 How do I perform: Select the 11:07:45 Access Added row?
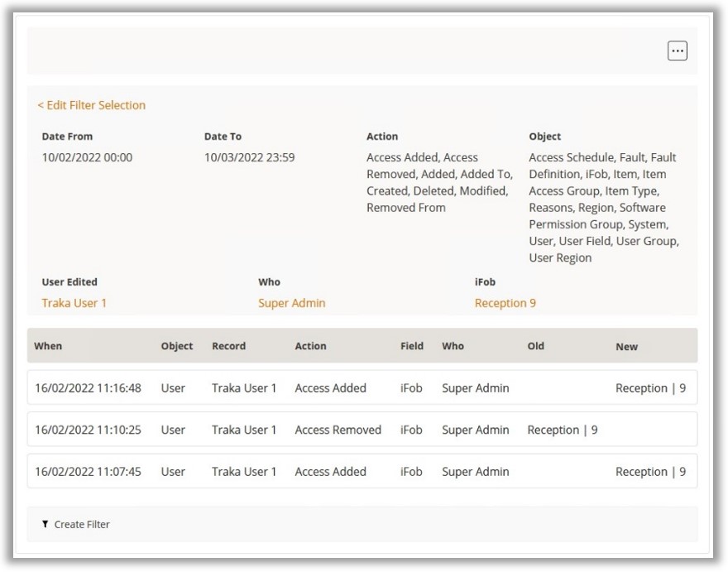(362, 472)
